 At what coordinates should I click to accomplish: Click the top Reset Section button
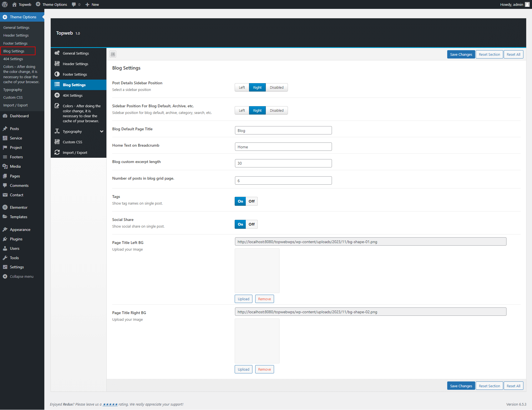489,54
